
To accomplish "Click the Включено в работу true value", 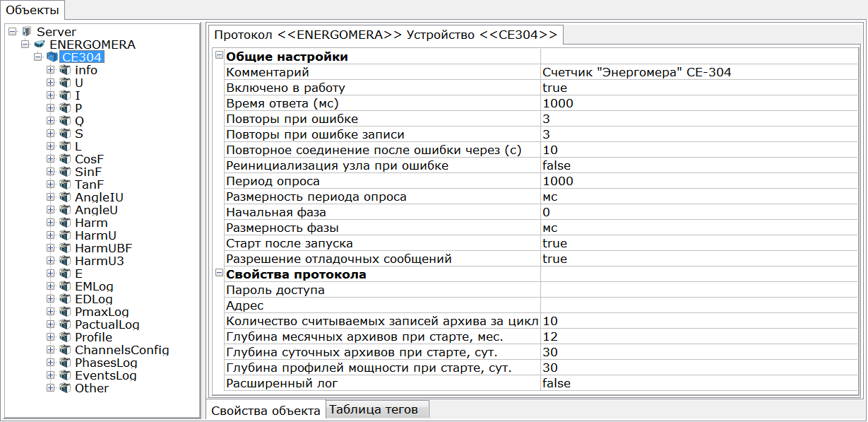I will (x=700, y=88).
